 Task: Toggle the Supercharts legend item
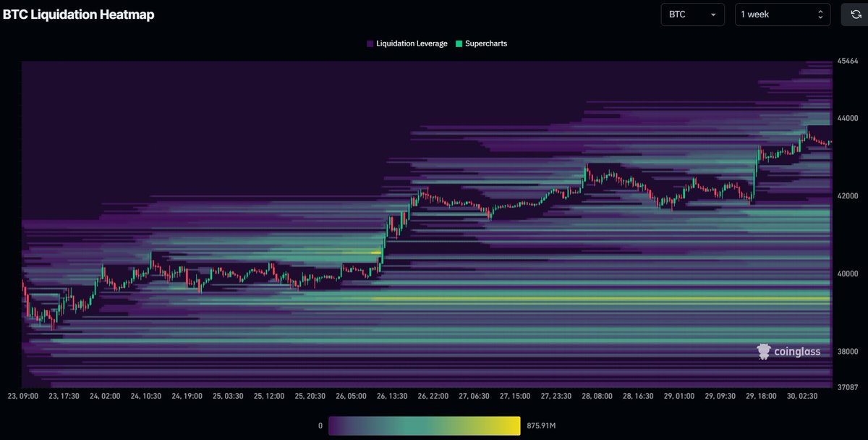481,43
